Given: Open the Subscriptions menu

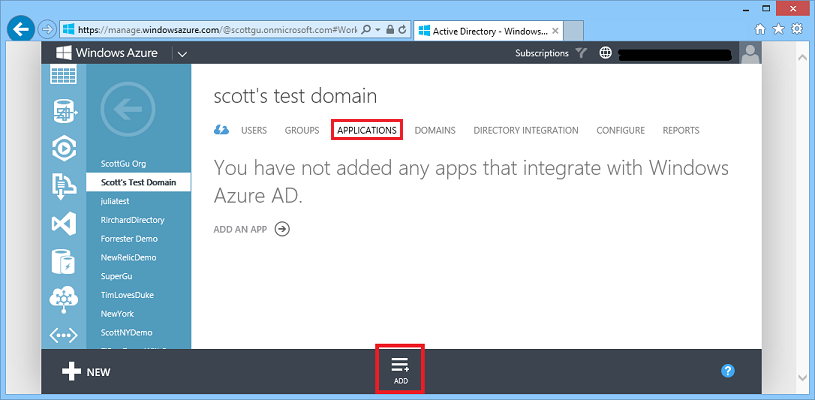Looking at the screenshot, I should click(542, 53).
